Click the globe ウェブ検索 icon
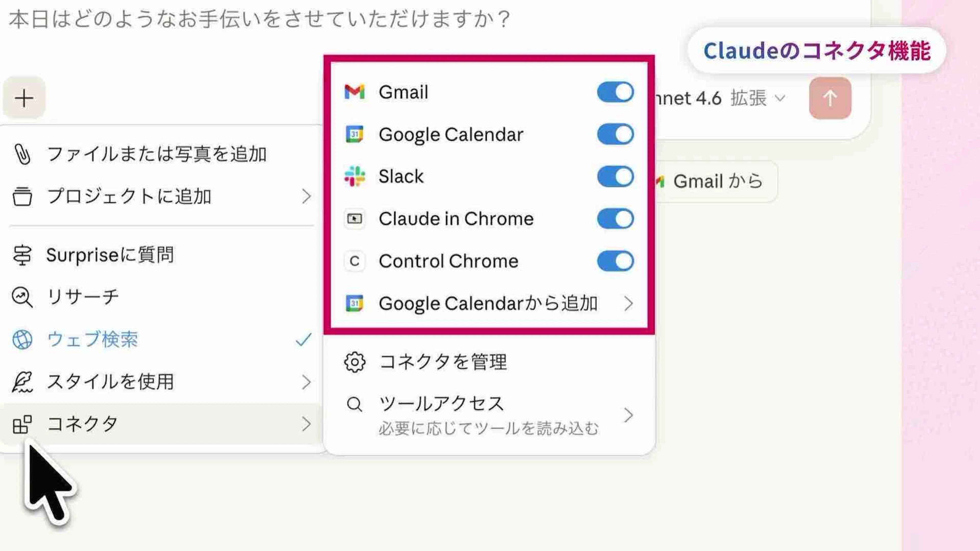Image resolution: width=980 pixels, height=551 pixels. point(22,339)
